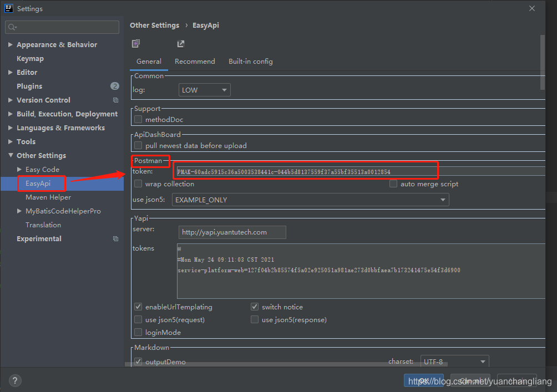Click the import settings icon
Screen dimensions: 557x392
click(136, 43)
